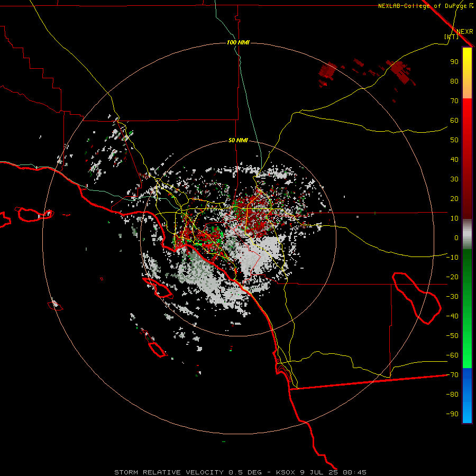Click the -70 value on velocity scale
This screenshot has height=476, width=476.
point(452,375)
